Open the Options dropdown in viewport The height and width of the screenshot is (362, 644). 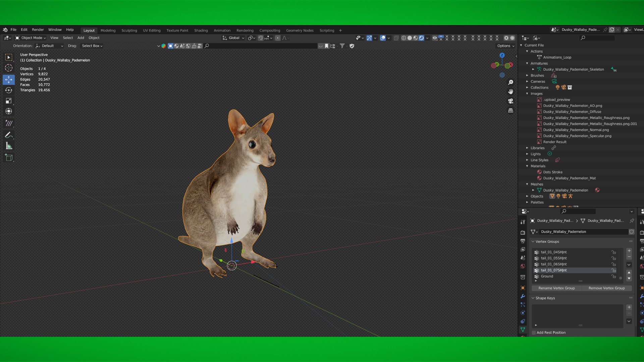coord(505,46)
